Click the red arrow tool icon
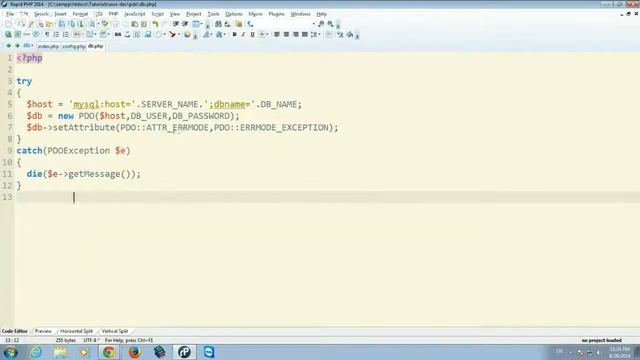 tap(173, 35)
